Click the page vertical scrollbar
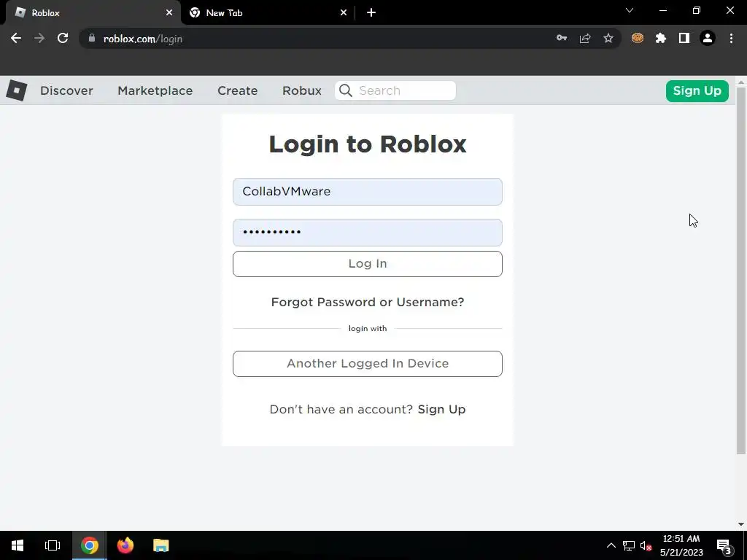 741,271
